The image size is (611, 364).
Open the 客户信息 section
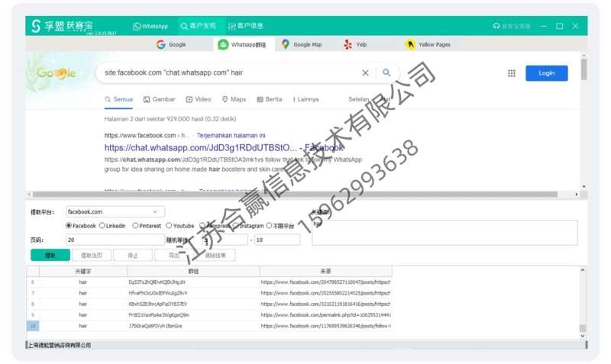[x=246, y=26]
